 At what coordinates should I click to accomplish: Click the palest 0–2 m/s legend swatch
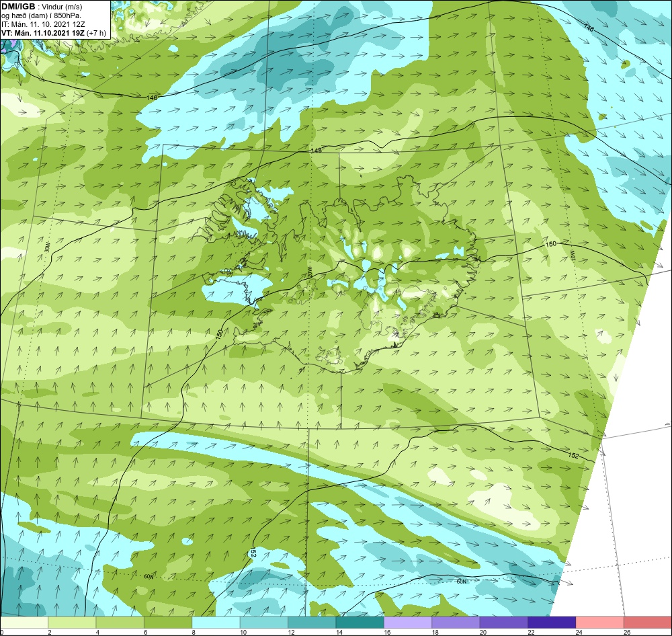click(x=24, y=622)
